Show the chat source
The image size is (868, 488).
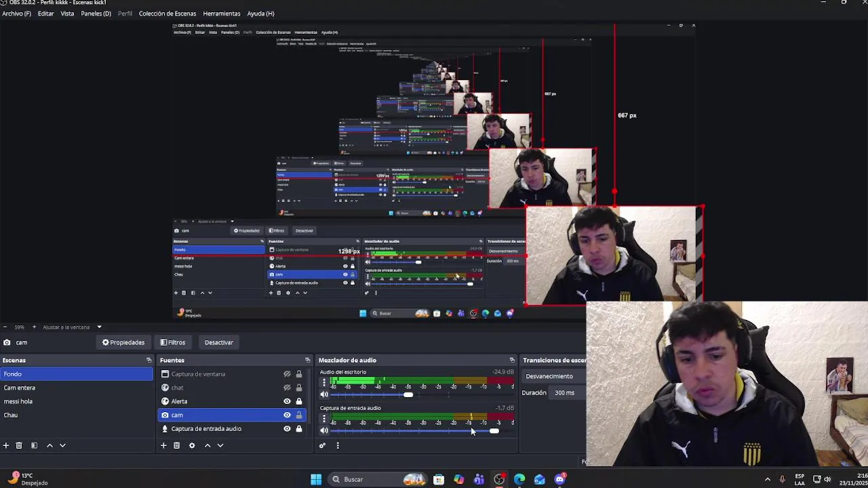(x=287, y=388)
